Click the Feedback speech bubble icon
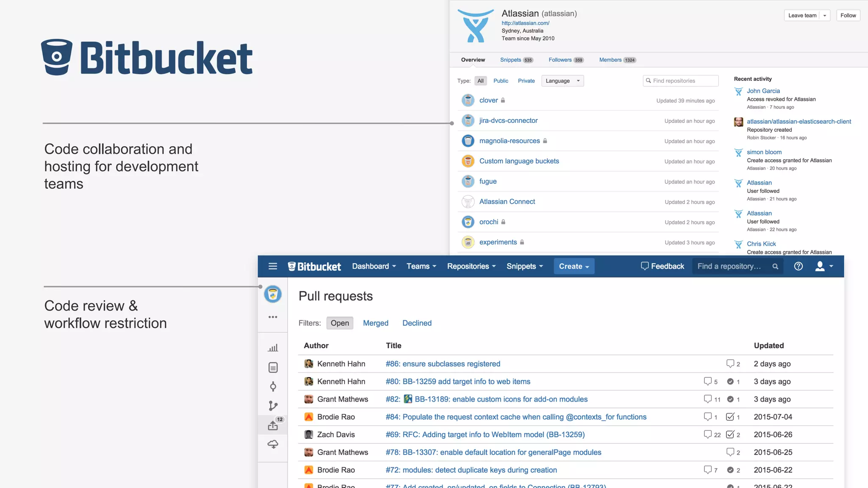The height and width of the screenshot is (488, 868). click(645, 266)
